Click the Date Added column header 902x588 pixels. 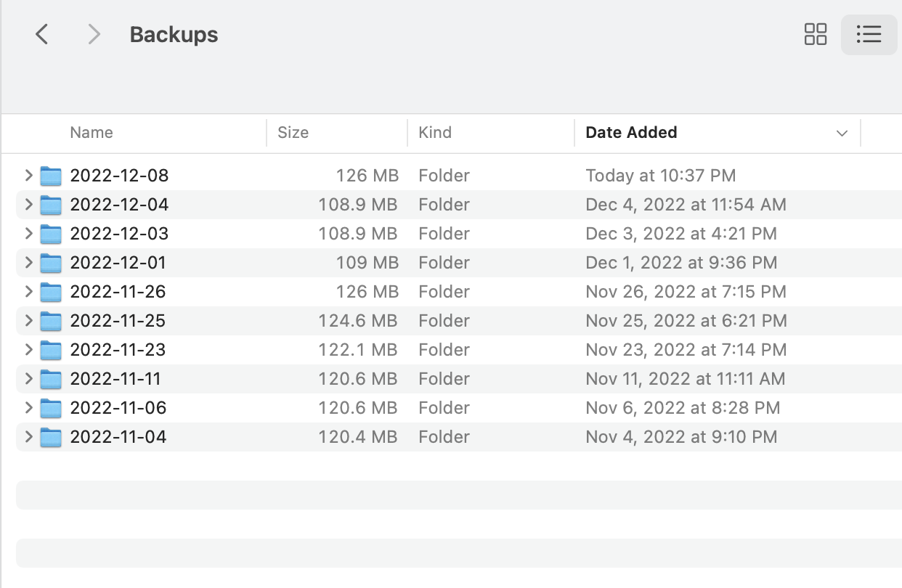(631, 132)
